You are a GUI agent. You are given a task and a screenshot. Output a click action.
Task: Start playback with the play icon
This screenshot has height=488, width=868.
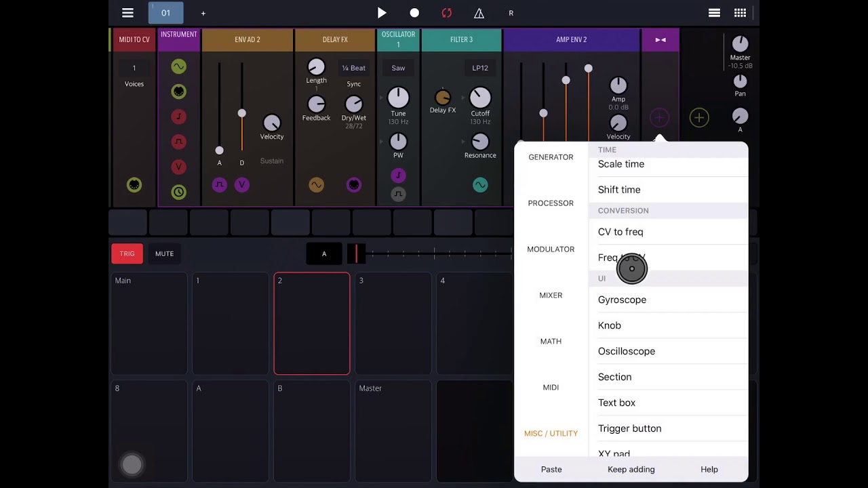[382, 13]
